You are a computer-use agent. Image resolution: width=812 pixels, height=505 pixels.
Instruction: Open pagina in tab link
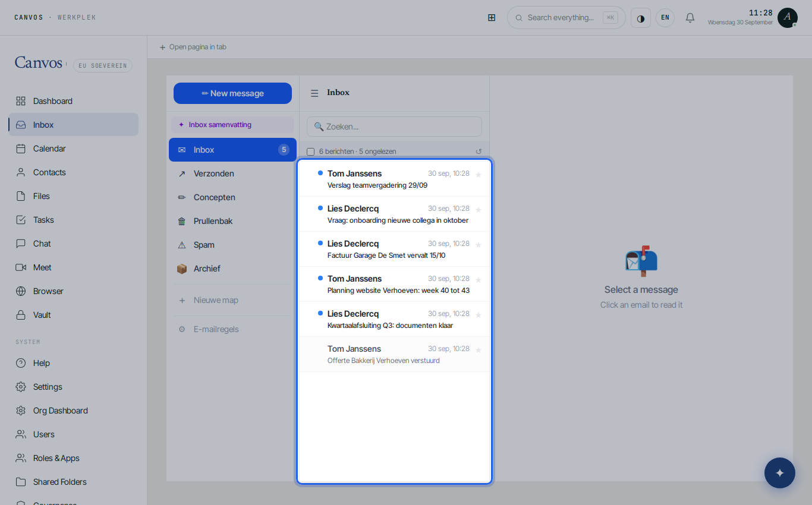pos(193,47)
